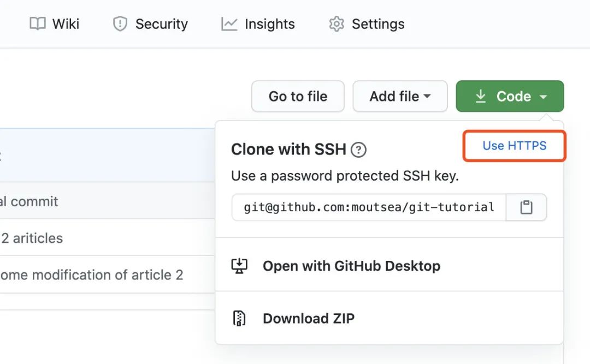Click the Settings gear icon
This screenshot has width=590, height=364.
[337, 24]
